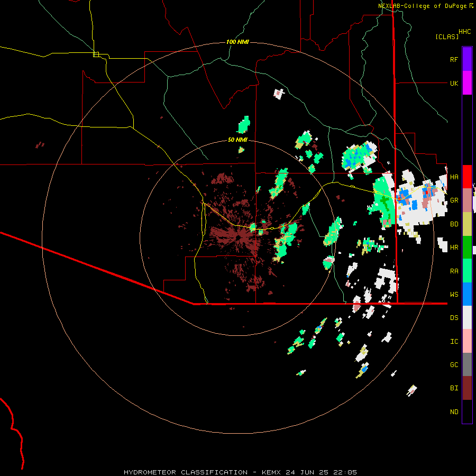Viewport: 476px width, 476px height.
Task: Click the RA legend label
Action: [454, 271]
